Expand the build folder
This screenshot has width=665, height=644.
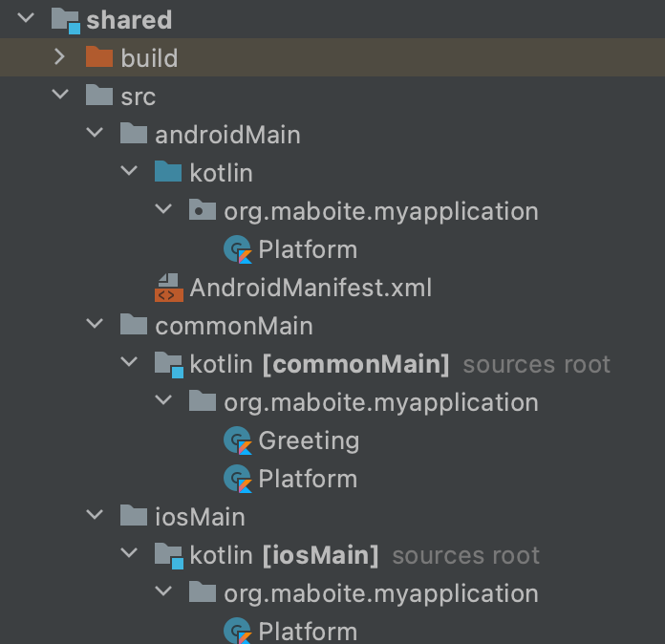point(60,57)
